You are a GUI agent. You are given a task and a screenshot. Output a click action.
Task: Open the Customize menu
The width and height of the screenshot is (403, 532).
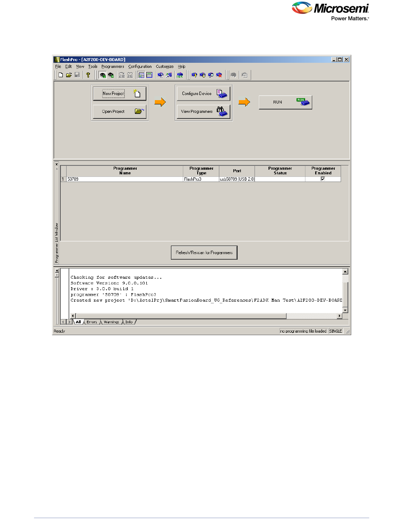(x=165, y=67)
